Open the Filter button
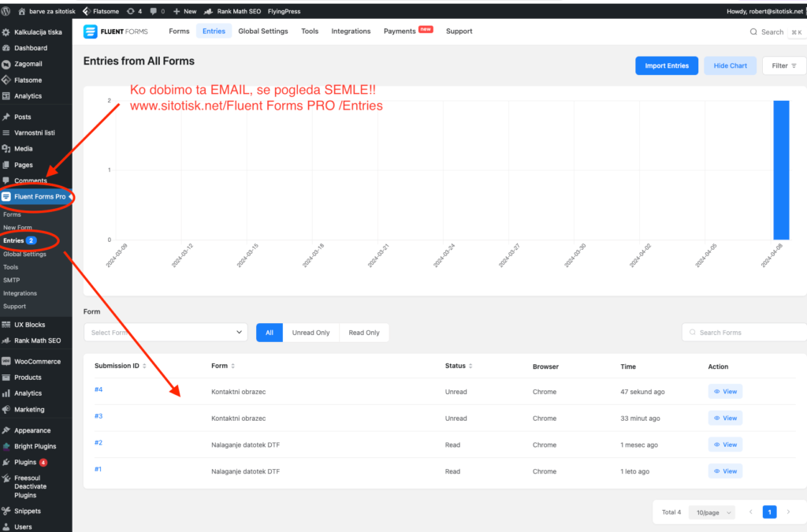This screenshot has width=807, height=532. (x=784, y=66)
